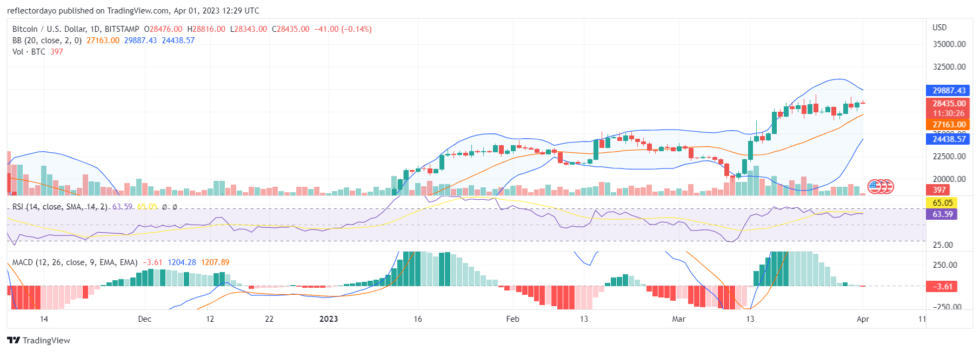Click the C28435.00 close value in header

(291, 29)
